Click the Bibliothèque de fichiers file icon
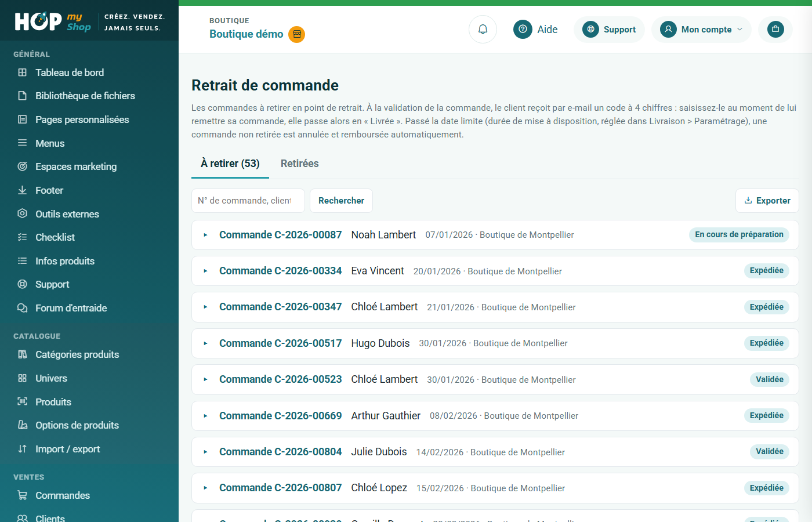This screenshot has width=812, height=522. pos(23,96)
